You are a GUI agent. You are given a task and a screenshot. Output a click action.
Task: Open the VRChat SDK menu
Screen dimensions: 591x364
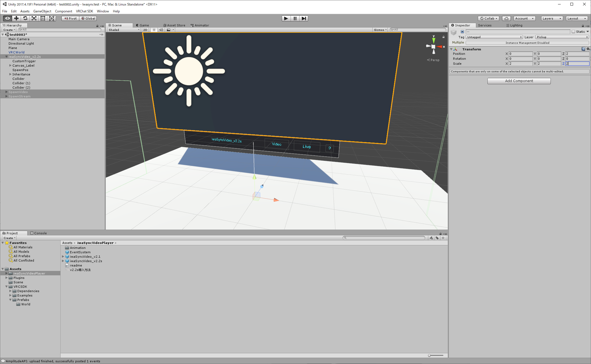(x=84, y=11)
